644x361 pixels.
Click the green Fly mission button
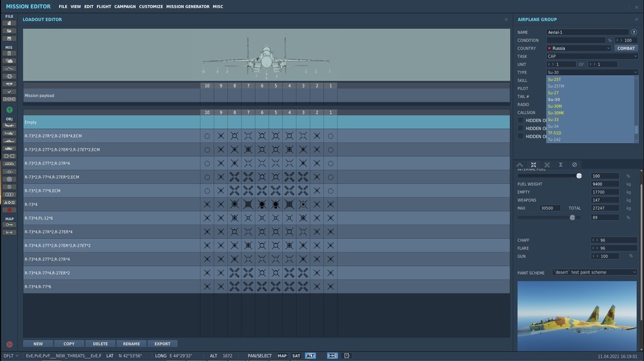9,110
